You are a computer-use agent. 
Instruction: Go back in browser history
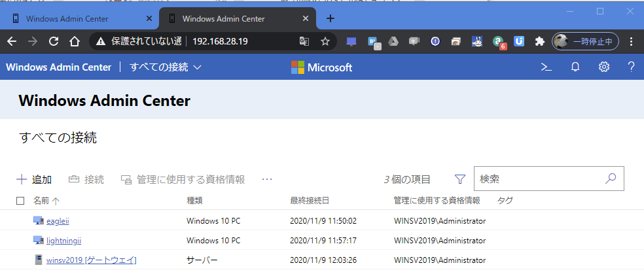tap(12, 41)
